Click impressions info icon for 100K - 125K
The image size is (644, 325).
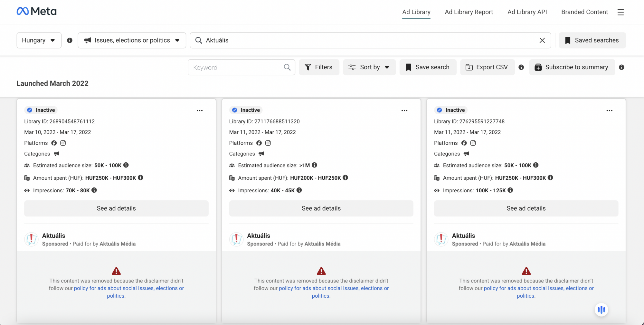pyautogui.click(x=510, y=190)
